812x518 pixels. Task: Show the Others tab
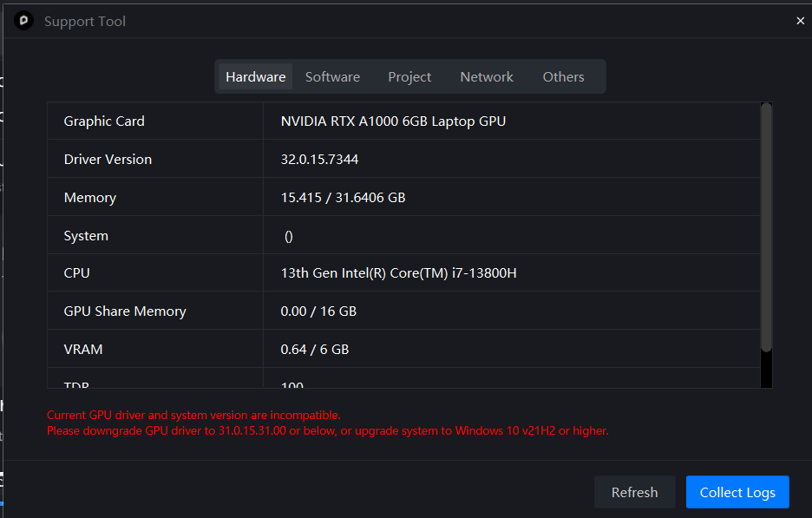(x=563, y=76)
